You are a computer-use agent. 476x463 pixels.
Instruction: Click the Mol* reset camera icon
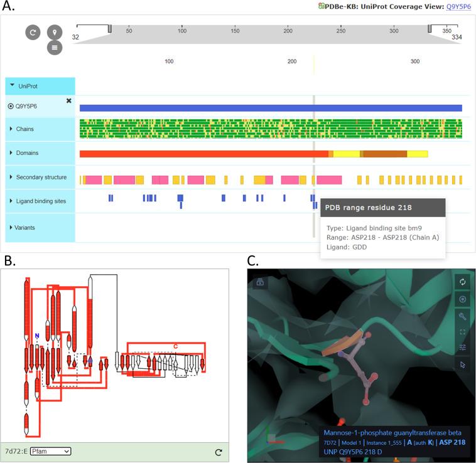click(463, 282)
